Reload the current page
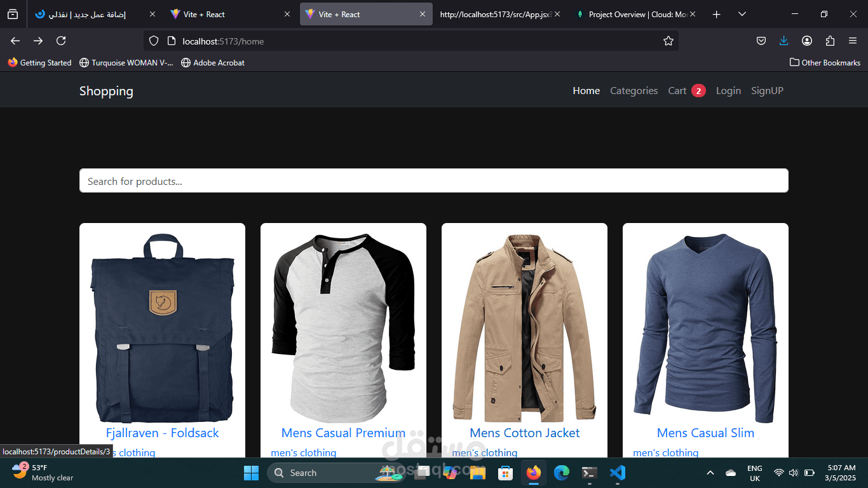The width and height of the screenshot is (868, 488). [60, 40]
